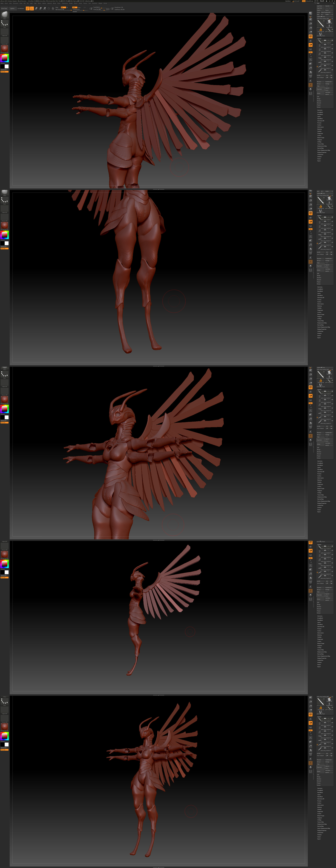
Task: Click the hammer icon beside Tool title
Action: click(x=315, y=3)
